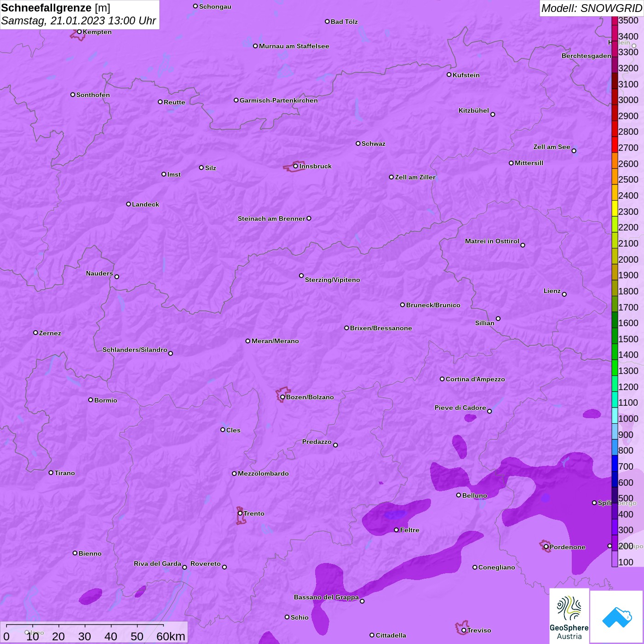Image resolution: width=644 pixels, height=644 pixels.
Task: Click the Landeck marker circle
Action: [128, 204]
